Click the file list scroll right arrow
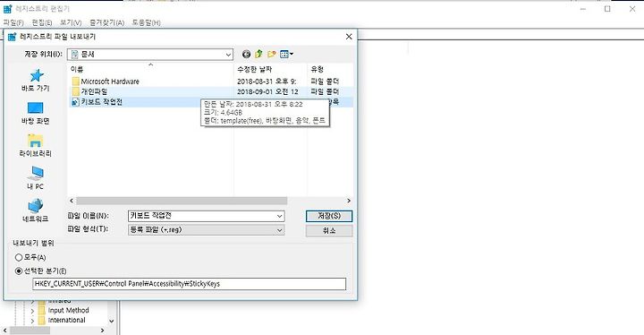The height and width of the screenshot is (335, 644). [x=349, y=201]
